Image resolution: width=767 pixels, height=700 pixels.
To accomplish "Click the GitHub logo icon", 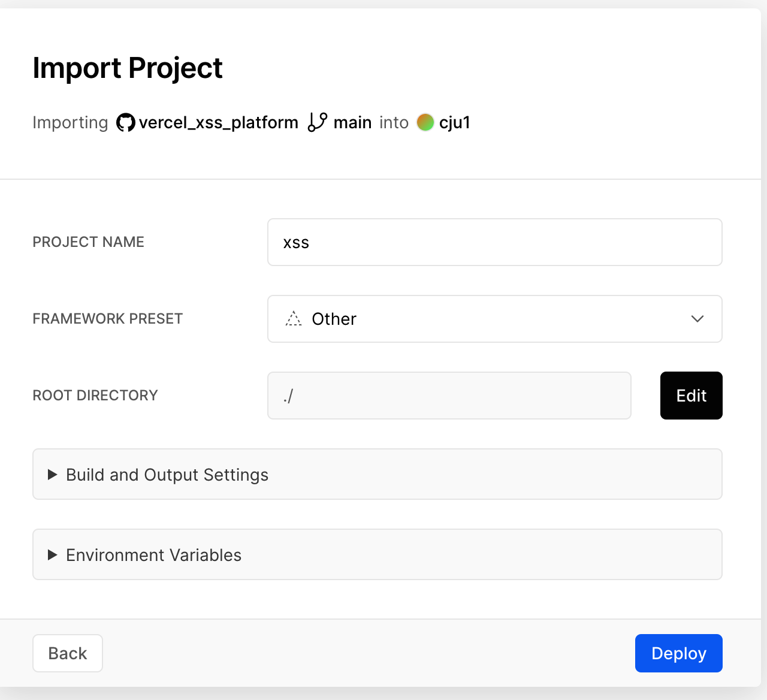I will (125, 123).
